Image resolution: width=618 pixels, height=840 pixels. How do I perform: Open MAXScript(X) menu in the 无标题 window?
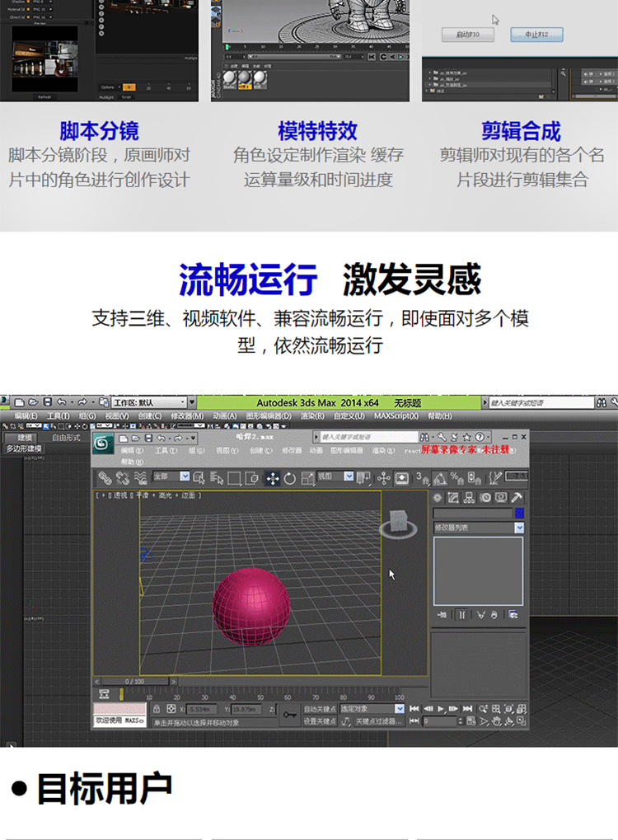click(x=396, y=415)
